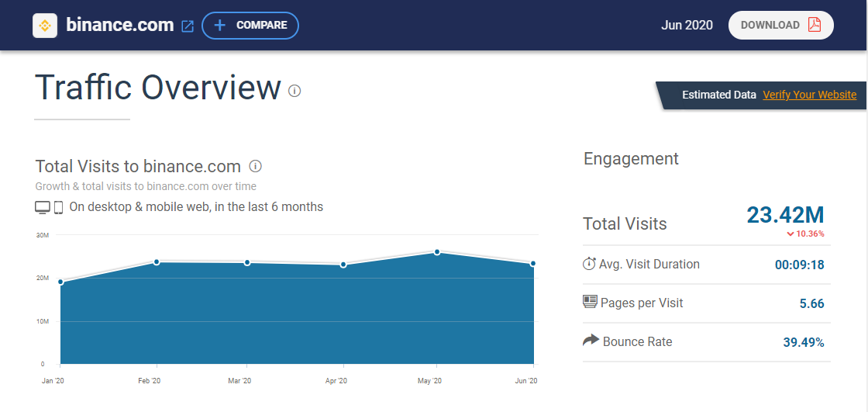This screenshot has width=868, height=412.
Task: Click the May '20 data point on chart
Action: coord(437,251)
